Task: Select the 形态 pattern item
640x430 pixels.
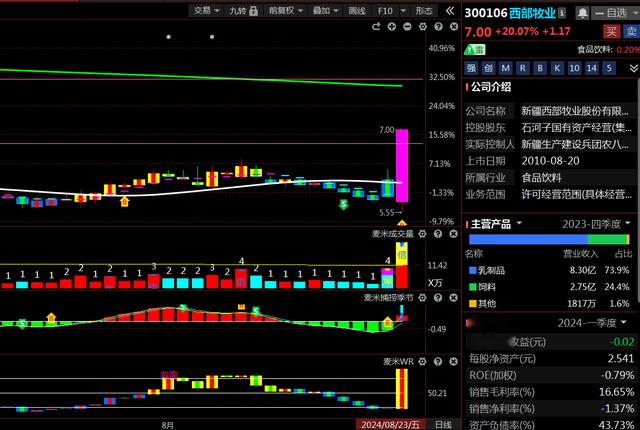Action: 424,11
